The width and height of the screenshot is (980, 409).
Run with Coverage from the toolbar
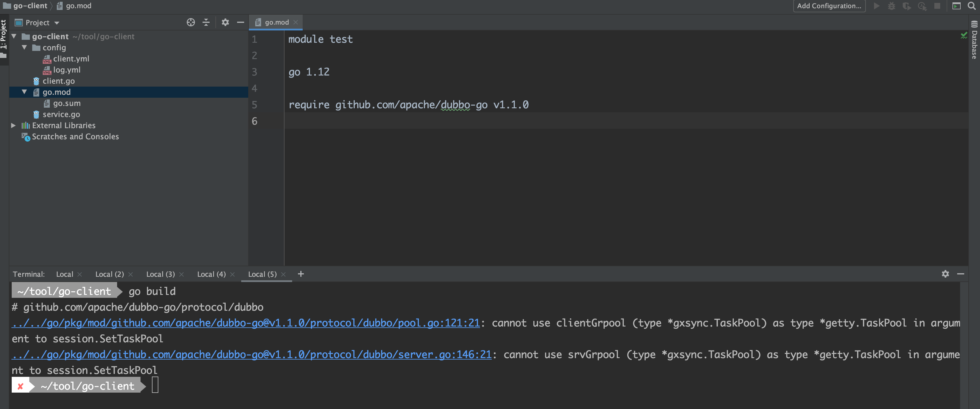point(907,6)
